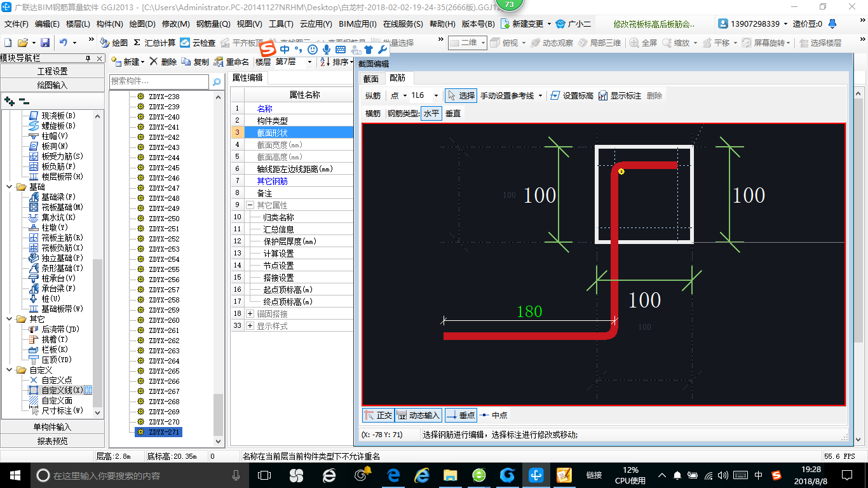Collapse the 其它属性 property group

250,205
